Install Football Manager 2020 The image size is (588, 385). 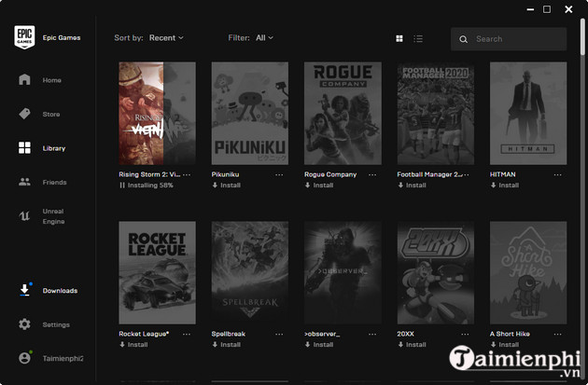[x=413, y=185]
